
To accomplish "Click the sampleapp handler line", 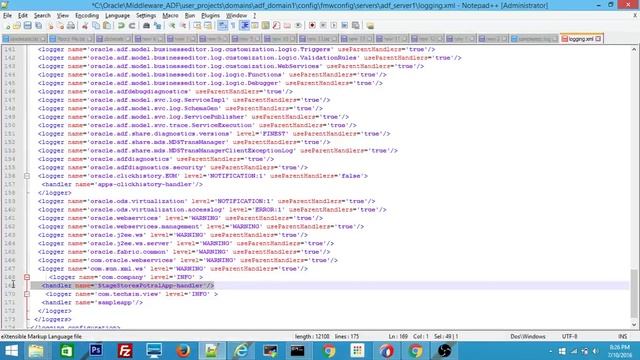I will tap(92, 302).
